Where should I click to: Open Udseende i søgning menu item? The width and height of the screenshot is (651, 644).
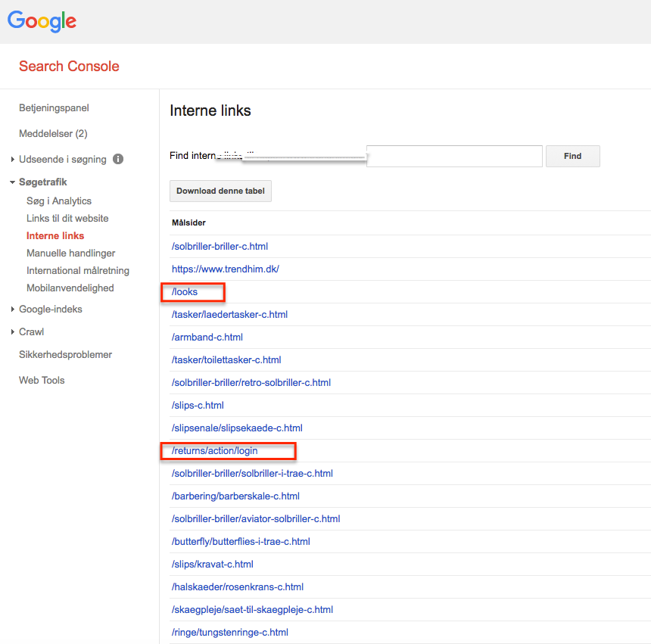[x=63, y=160]
